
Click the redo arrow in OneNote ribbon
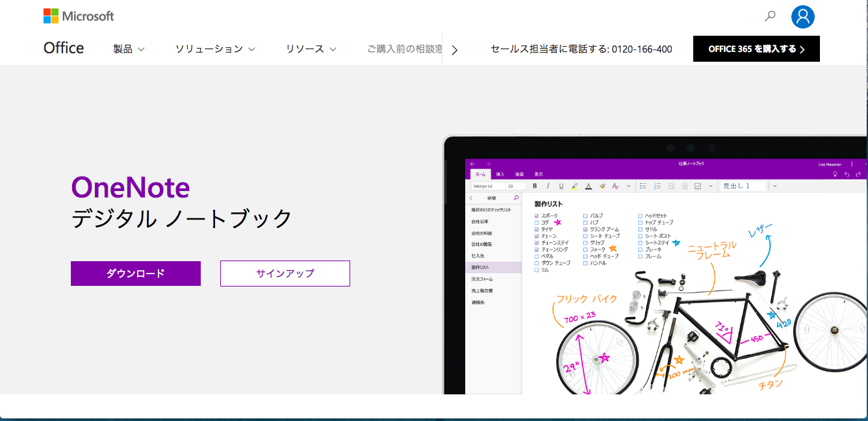pyautogui.click(x=858, y=174)
